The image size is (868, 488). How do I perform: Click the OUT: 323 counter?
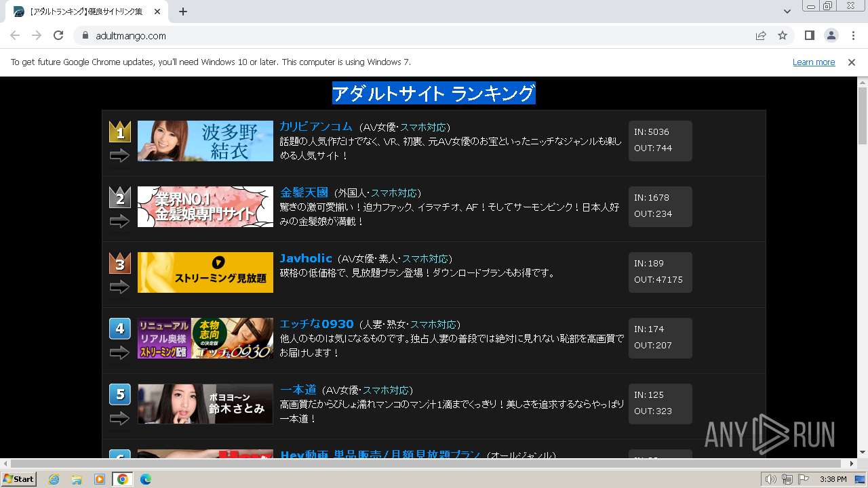(x=653, y=411)
